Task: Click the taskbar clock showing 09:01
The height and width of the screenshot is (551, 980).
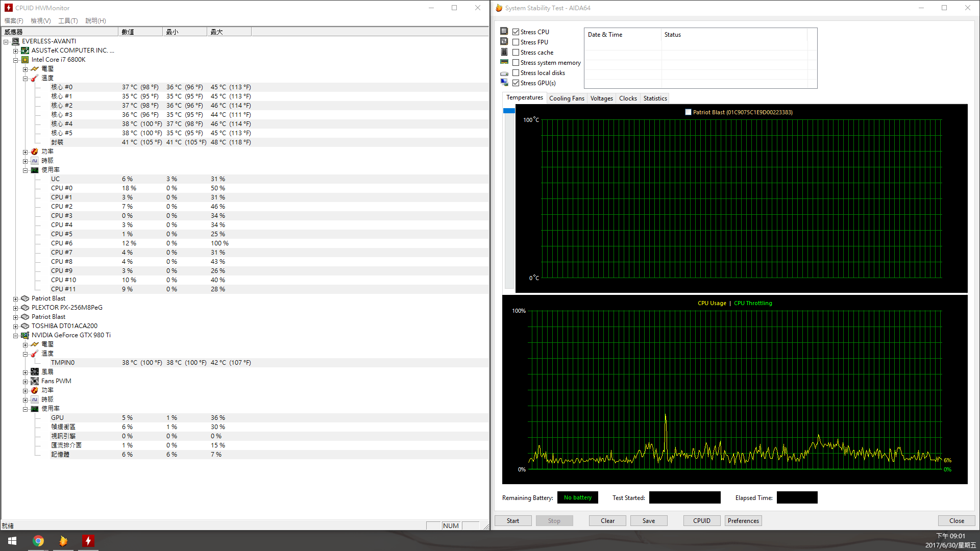Action: coord(950,541)
